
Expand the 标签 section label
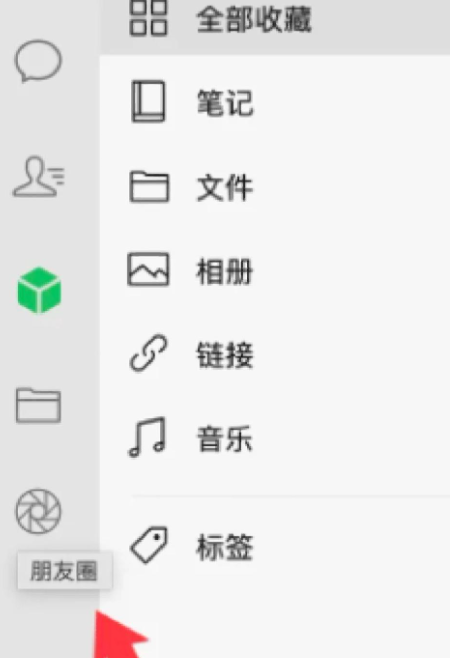(224, 547)
